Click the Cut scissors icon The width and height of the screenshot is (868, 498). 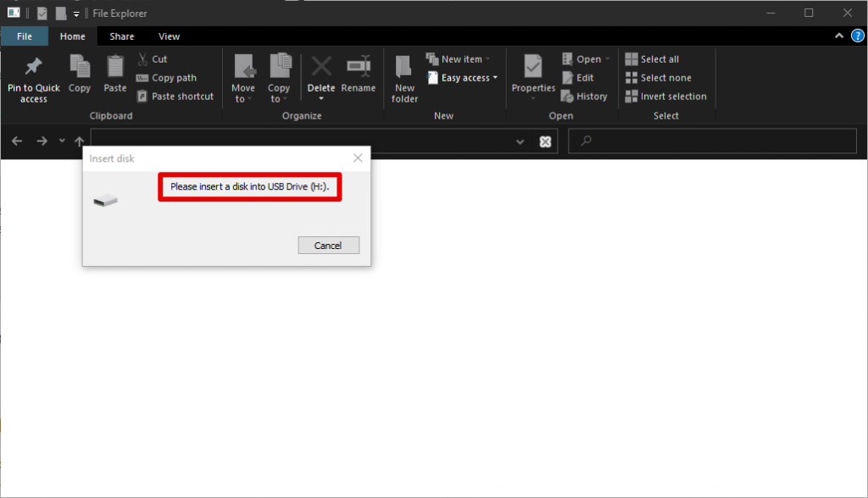tap(144, 58)
